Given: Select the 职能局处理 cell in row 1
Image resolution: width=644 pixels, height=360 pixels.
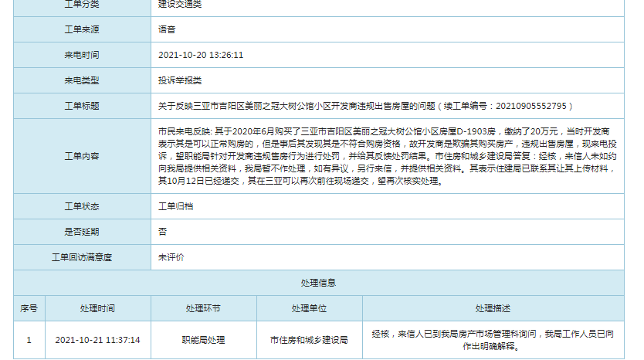Looking at the screenshot, I should [x=203, y=340].
